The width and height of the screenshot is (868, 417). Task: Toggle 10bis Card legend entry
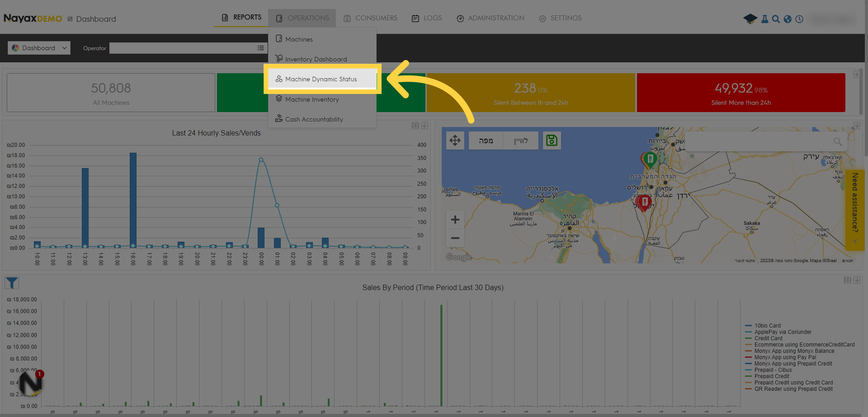pos(763,326)
